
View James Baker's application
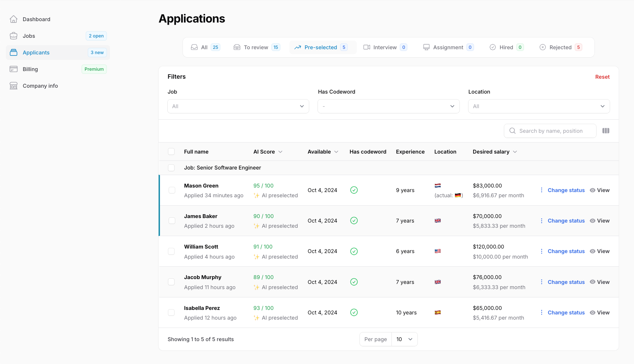coord(600,220)
